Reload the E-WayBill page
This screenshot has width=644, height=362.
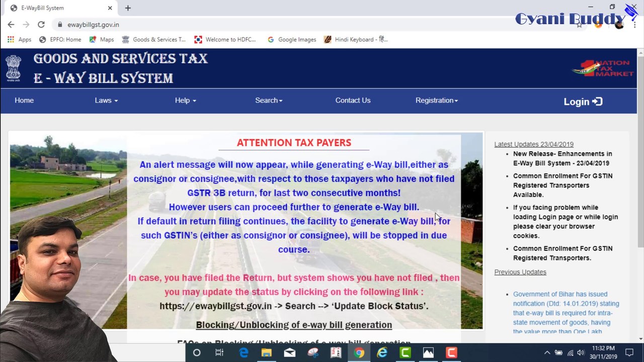(41, 24)
